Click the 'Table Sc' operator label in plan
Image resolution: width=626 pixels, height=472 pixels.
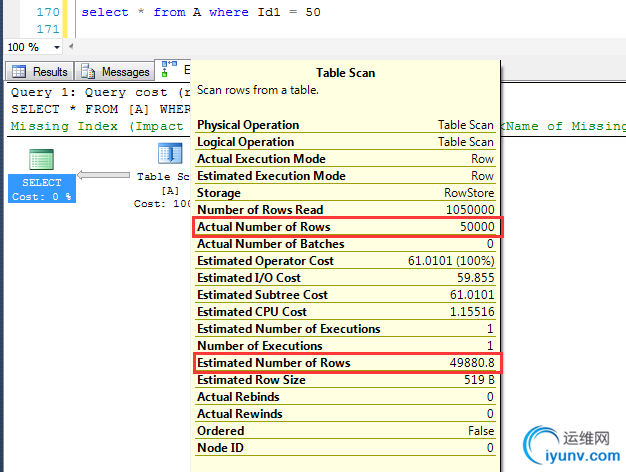(163, 176)
